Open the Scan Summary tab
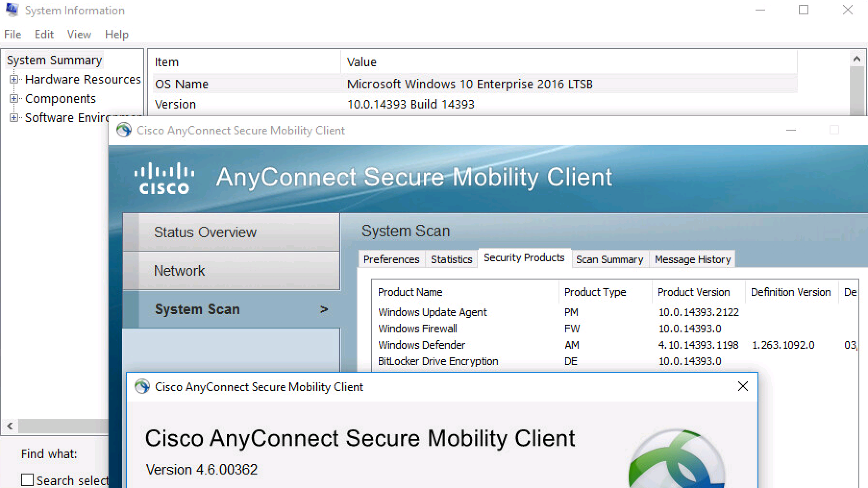 coord(609,259)
